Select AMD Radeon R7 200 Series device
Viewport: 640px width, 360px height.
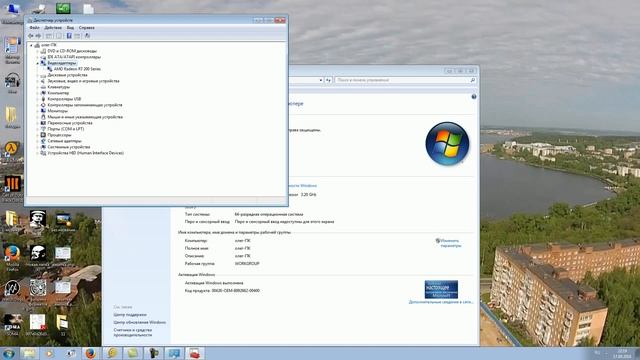pyautogui.click(x=77, y=69)
